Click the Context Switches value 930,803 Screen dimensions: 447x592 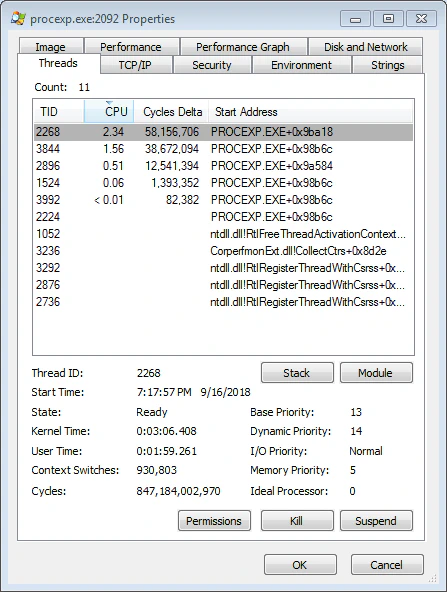[156, 470]
